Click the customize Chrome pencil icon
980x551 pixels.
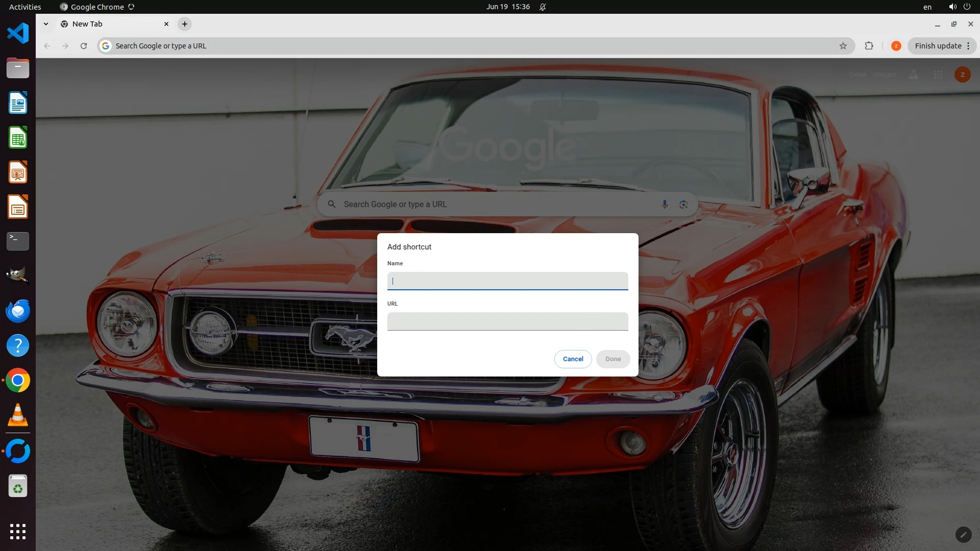[963, 534]
